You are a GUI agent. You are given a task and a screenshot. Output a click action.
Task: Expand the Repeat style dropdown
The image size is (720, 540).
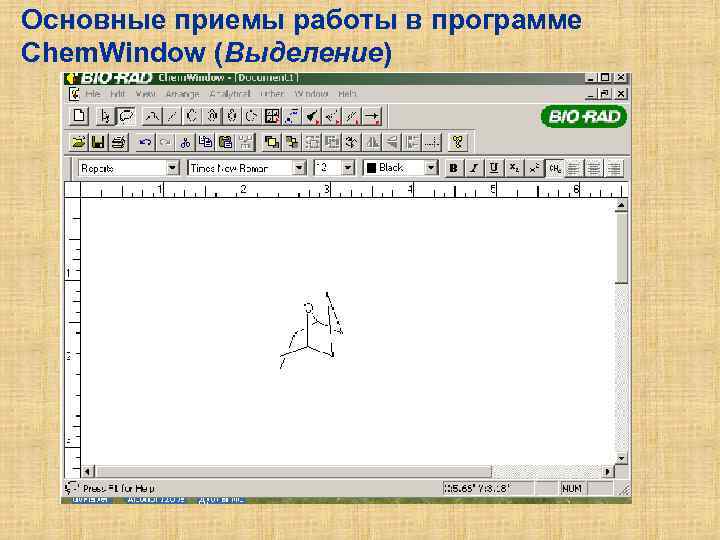point(172,168)
